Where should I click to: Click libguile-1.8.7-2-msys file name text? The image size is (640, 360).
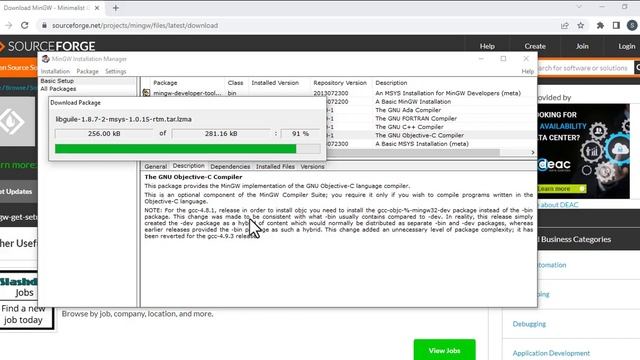[123, 119]
